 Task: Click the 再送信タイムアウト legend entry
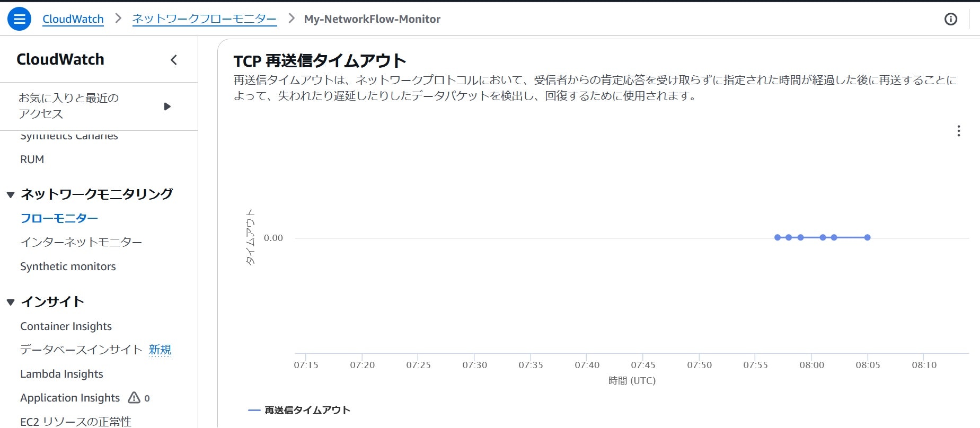[299, 410]
